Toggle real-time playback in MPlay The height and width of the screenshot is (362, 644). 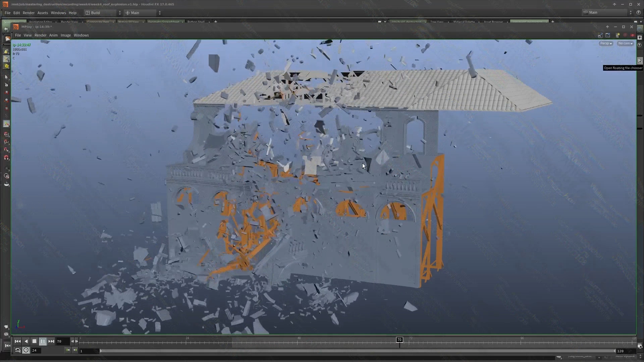click(x=17, y=350)
